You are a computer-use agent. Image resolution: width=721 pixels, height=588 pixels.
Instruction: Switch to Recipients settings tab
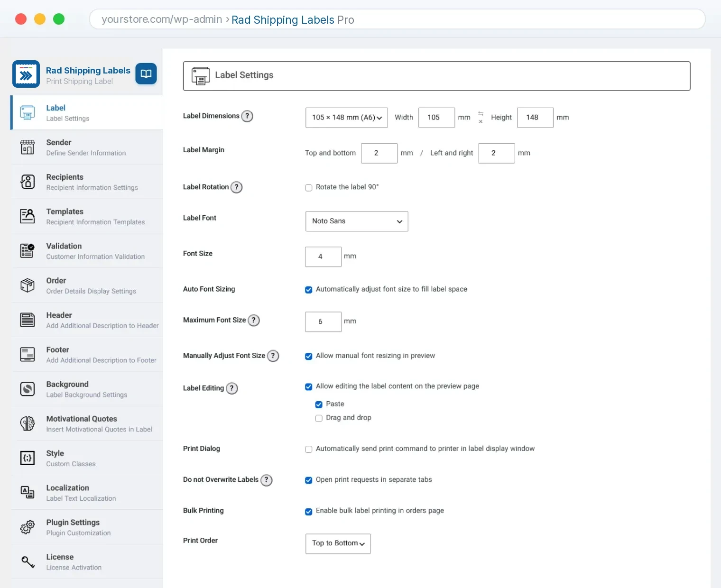point(87,182)
